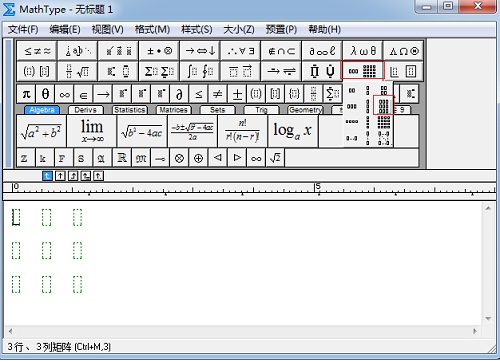Insert curly braces template in small bar

click(294, 94)
